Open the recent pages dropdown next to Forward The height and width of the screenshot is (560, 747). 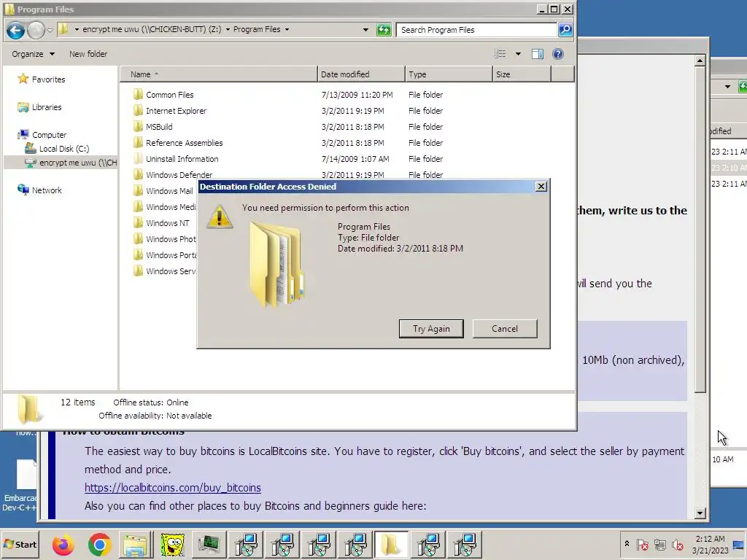(x=50, y=30)
